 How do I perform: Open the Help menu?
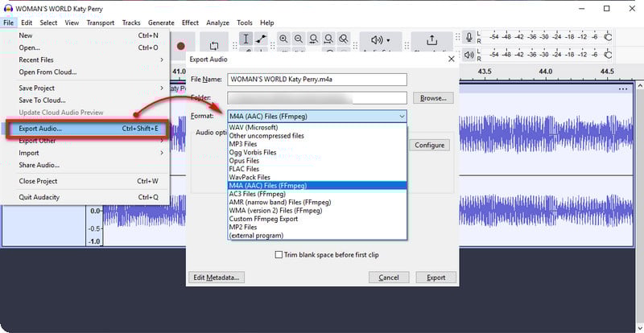pos(267,23)
